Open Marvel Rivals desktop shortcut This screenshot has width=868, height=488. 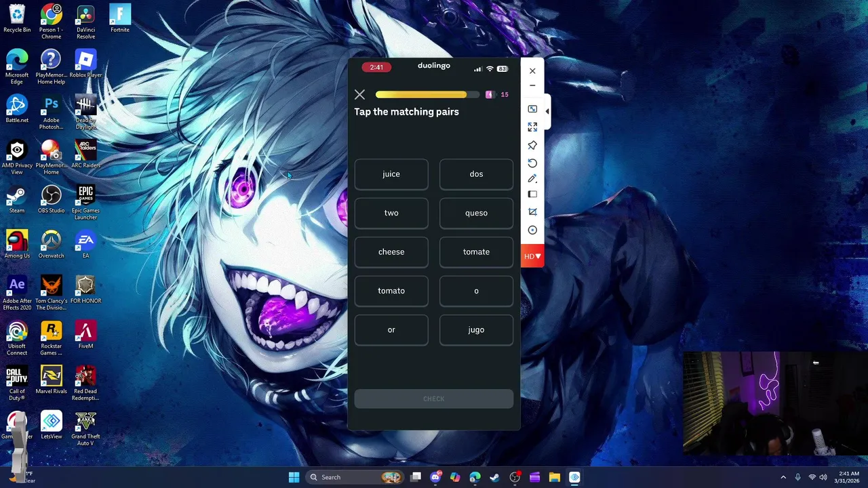(x=51, y=380)
